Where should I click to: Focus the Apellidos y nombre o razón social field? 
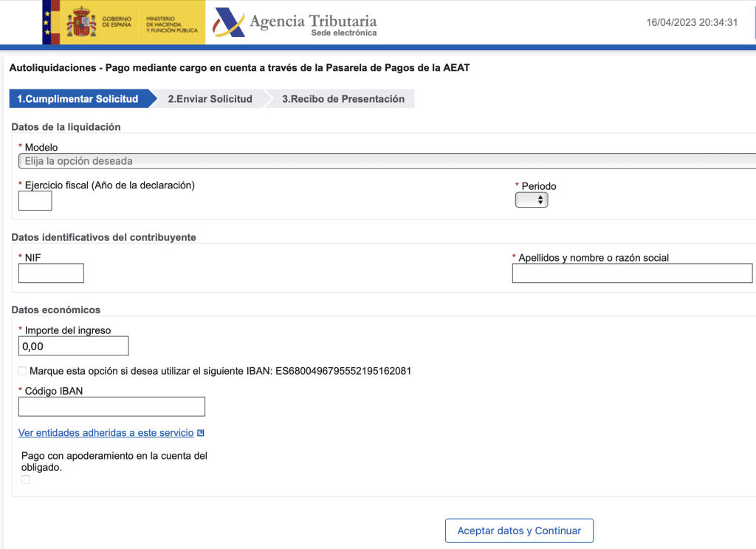pyautogui.click(x=632, y=273)
